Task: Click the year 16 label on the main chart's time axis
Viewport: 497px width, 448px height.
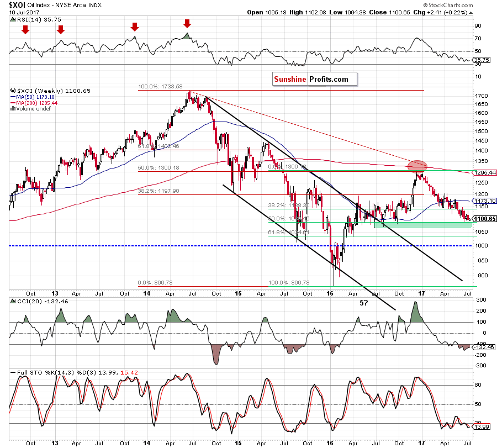Action: [330, 293]
